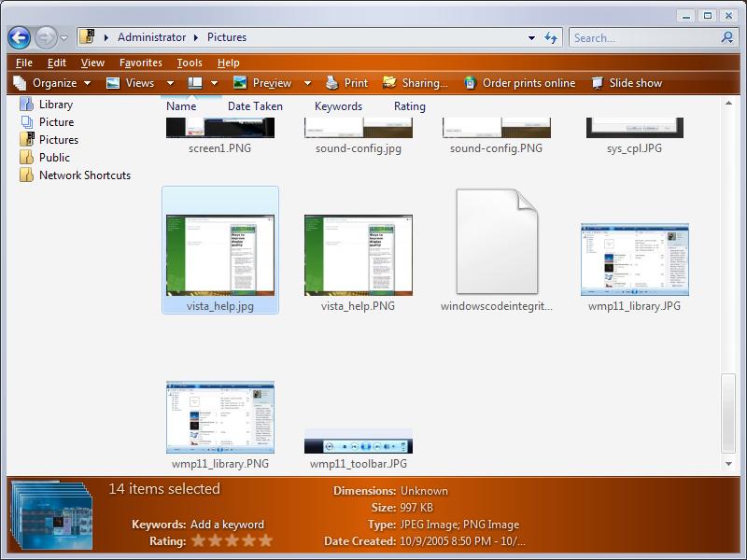This screenshot has height=560, width=747.
Task: Click Sharing in the toolbar
Action: tap(416, 83)
